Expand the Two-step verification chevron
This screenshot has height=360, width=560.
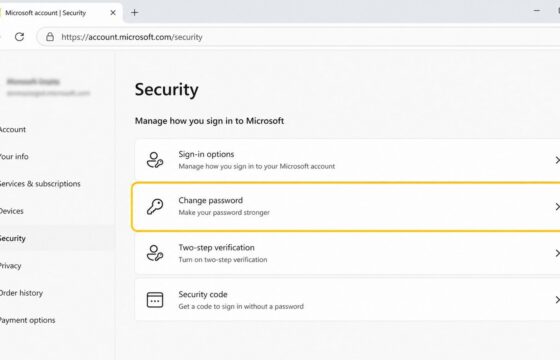pos(557,253)
